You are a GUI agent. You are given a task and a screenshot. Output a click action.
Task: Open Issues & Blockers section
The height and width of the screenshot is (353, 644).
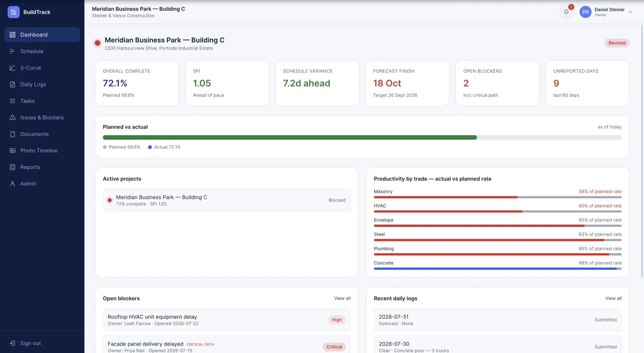pos(42,117)
